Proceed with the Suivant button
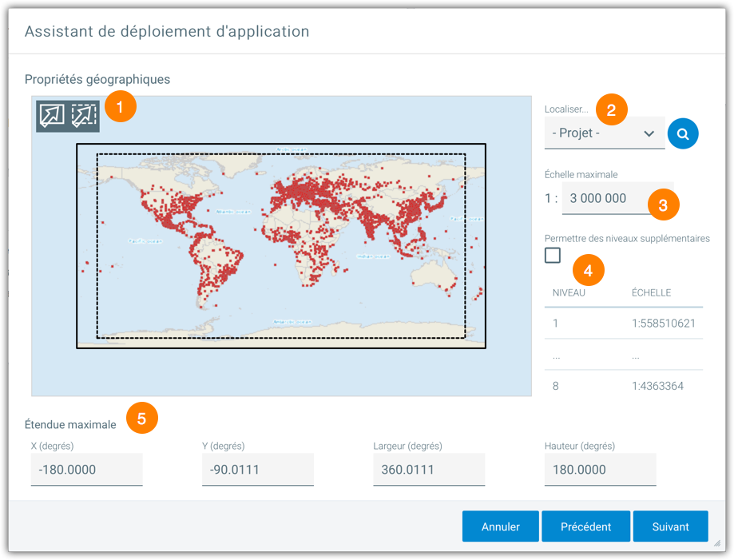This screenshot has width=734, height=560. pos(670,526)
